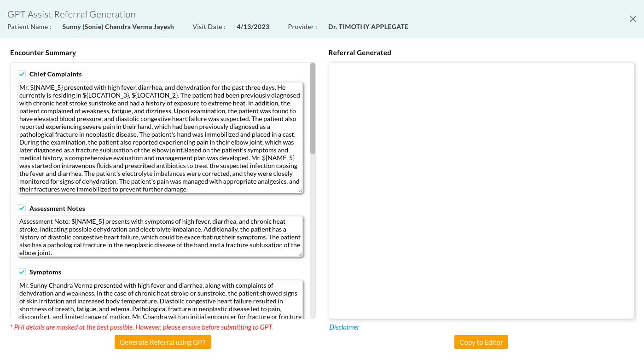Click the Encounter Summary heading
Image resolution: width=644 pixels, height=360 pixels.
43,52
